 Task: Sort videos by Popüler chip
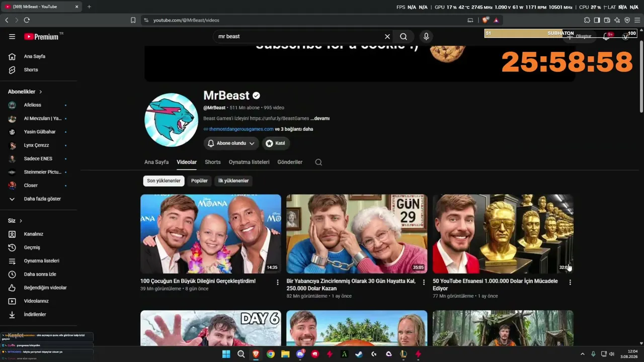point(199,181)
